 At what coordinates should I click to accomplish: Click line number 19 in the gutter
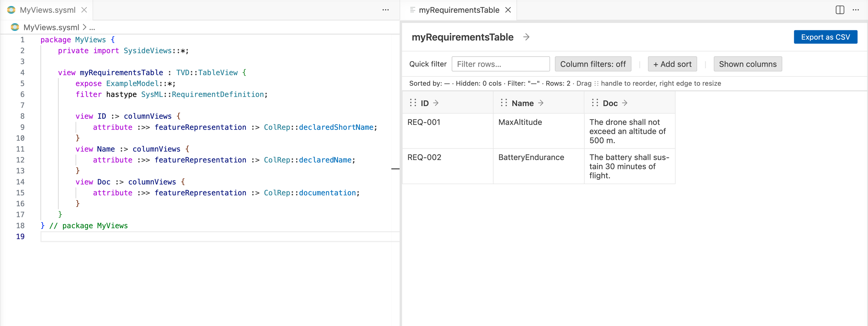coord(20,236)
